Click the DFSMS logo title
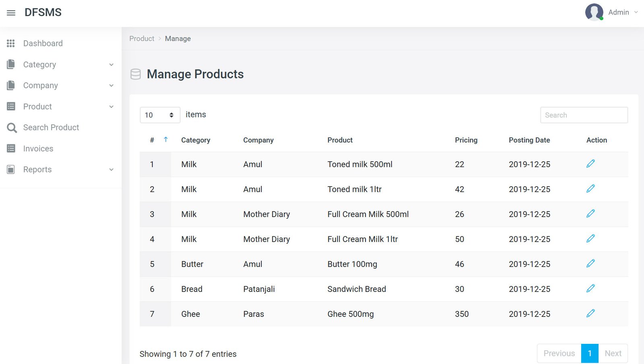This screenshot has height=364, width=644. click(43, 12)
